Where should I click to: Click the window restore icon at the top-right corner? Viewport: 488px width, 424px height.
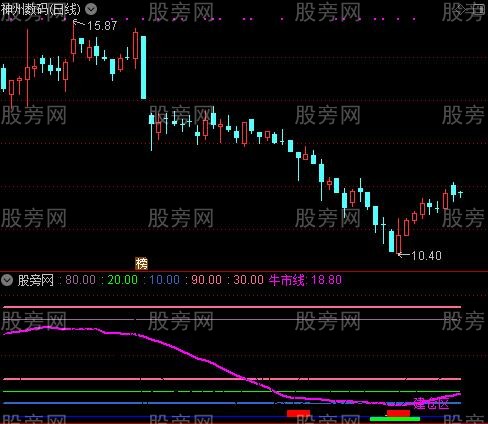(479, 9)
